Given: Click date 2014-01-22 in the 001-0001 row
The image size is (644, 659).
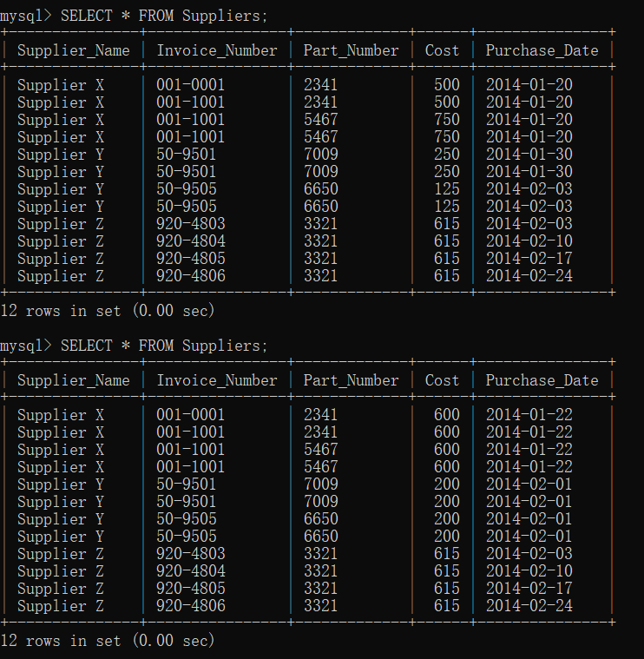Looking at the screenshot, I should (529, 415).
